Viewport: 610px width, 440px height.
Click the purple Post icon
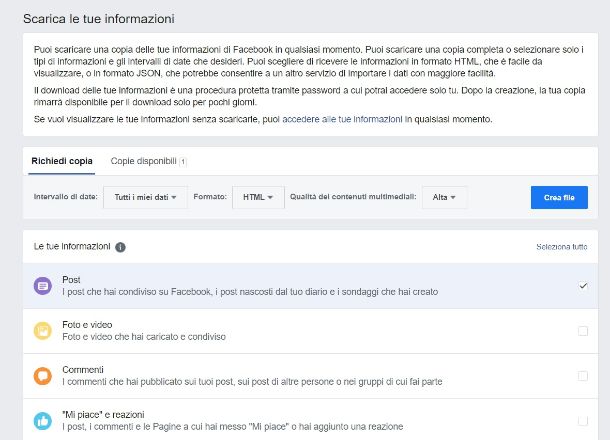click(x=43, y=286)
